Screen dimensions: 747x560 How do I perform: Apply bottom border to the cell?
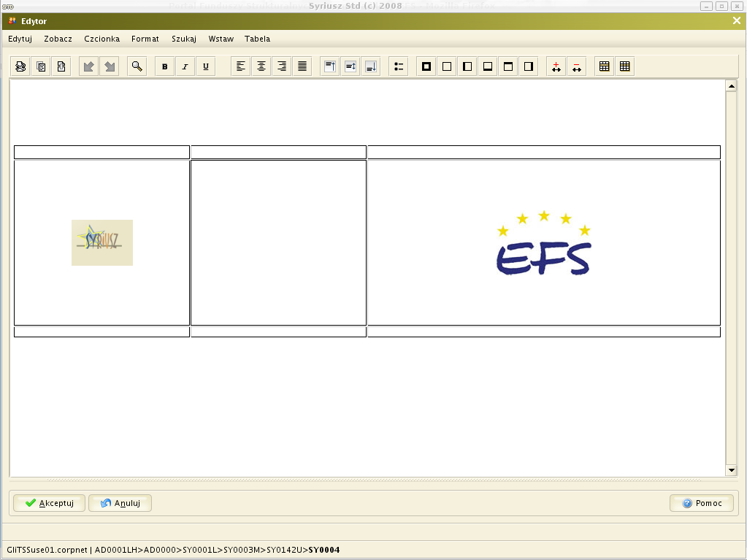(x=488, y=66)
